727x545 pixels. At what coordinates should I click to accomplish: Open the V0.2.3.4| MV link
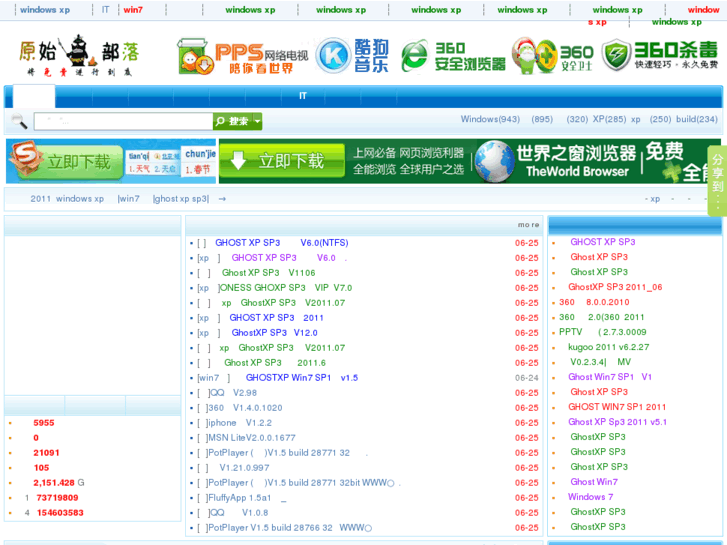600,362
